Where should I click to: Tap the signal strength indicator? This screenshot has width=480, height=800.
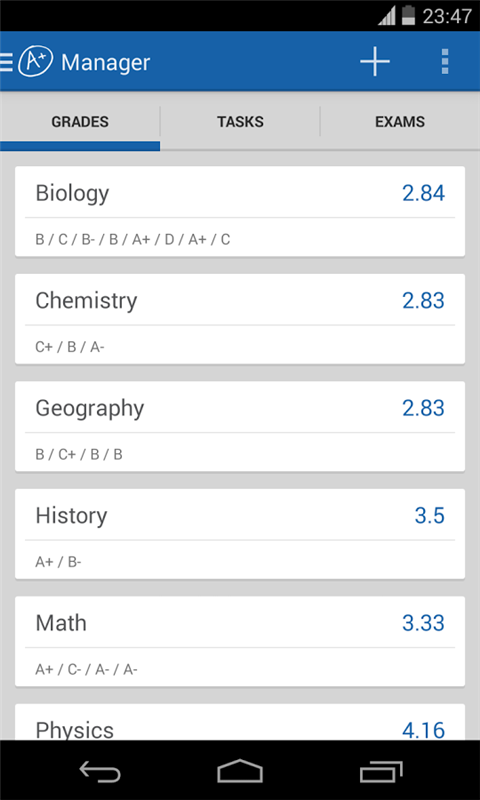tap(387, 16)
